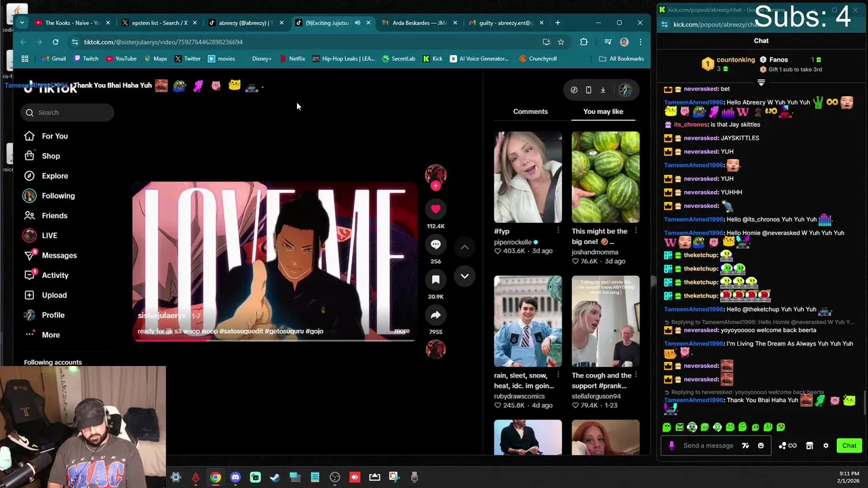Switch to the abreezy TikTok tab
Image resolution: width=868 pixels, height=488 pixels.
click(245, 23)
